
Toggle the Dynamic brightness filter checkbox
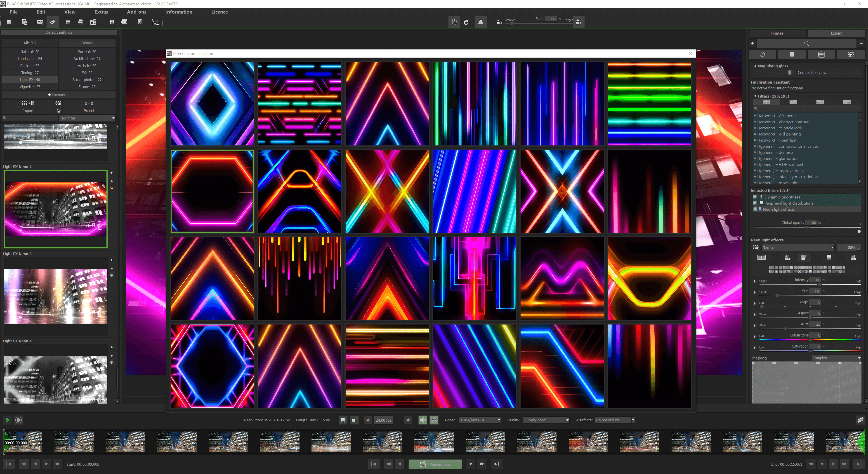point(755,197)
